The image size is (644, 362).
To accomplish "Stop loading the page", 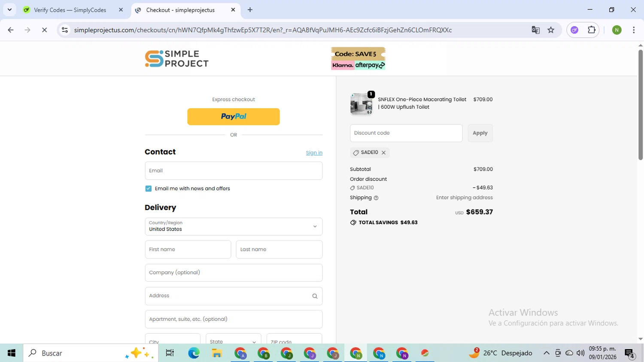I will [44, 30].
